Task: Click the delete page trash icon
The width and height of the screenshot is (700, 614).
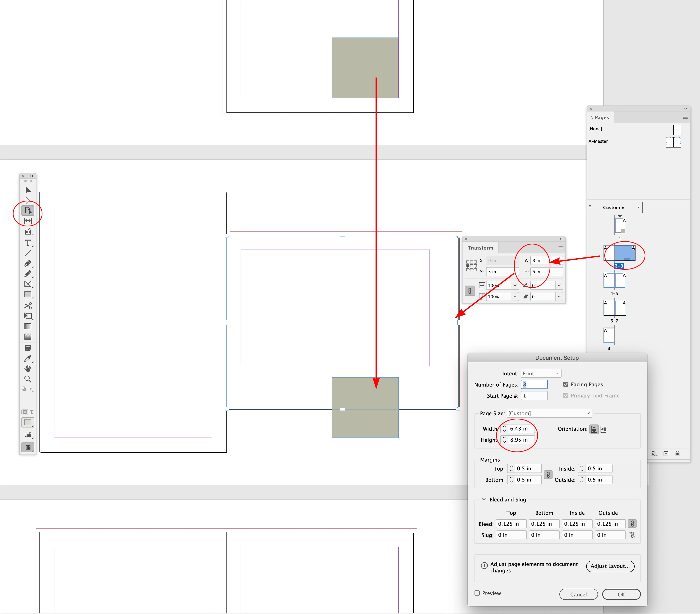Action: click(677, 454)
